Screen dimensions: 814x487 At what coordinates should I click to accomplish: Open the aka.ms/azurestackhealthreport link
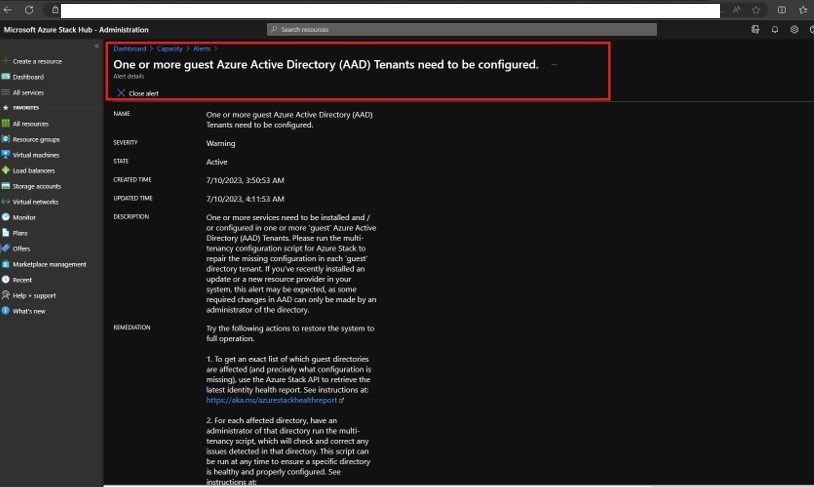[272, 400]
